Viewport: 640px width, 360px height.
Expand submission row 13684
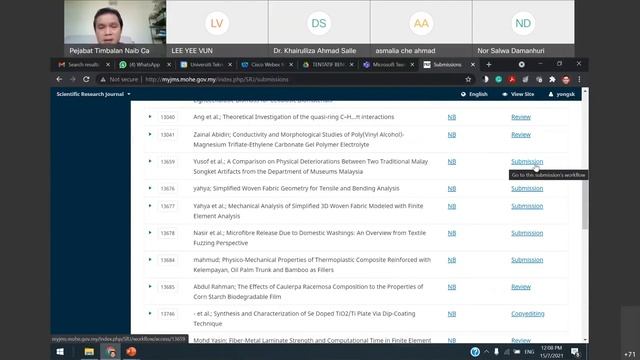pyautogui.click(x=150, y=260)
